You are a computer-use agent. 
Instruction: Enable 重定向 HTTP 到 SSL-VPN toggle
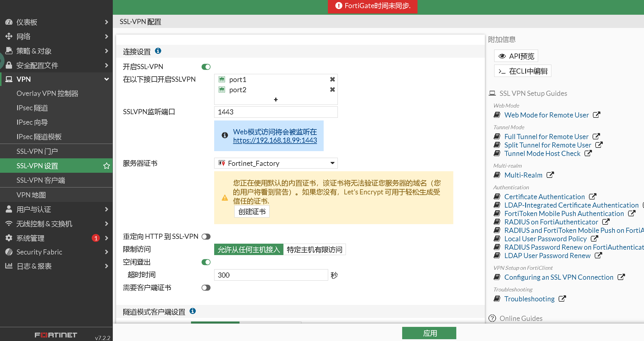[x=206, y=237]
